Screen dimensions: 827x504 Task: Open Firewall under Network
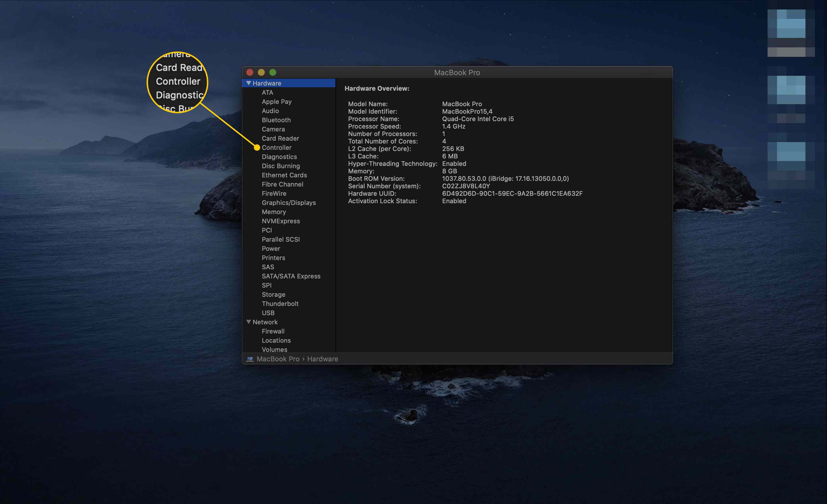pyautogui.click(x=273, y=331)
